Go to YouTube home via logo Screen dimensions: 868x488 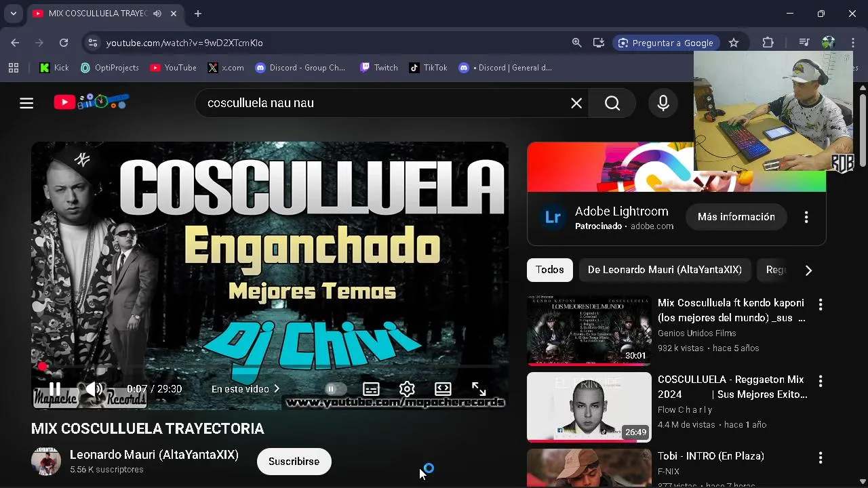tap(92, 102)
